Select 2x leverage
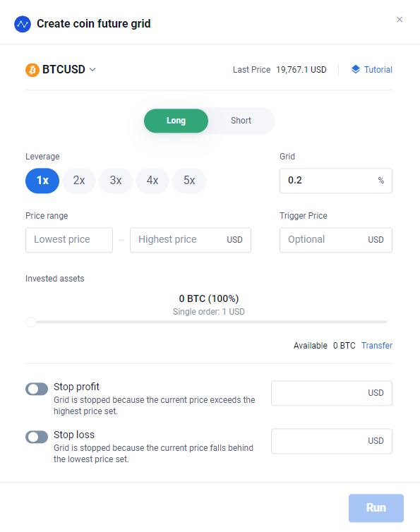 click(79, 181)
